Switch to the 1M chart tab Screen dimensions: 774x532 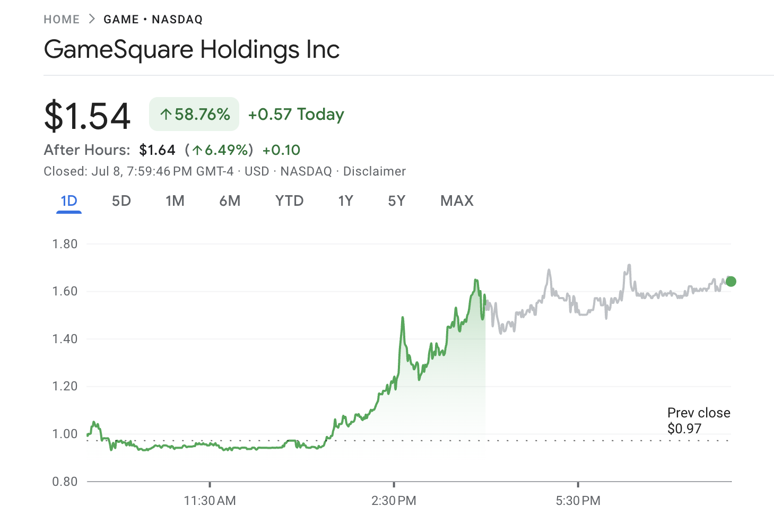[175, 201]
